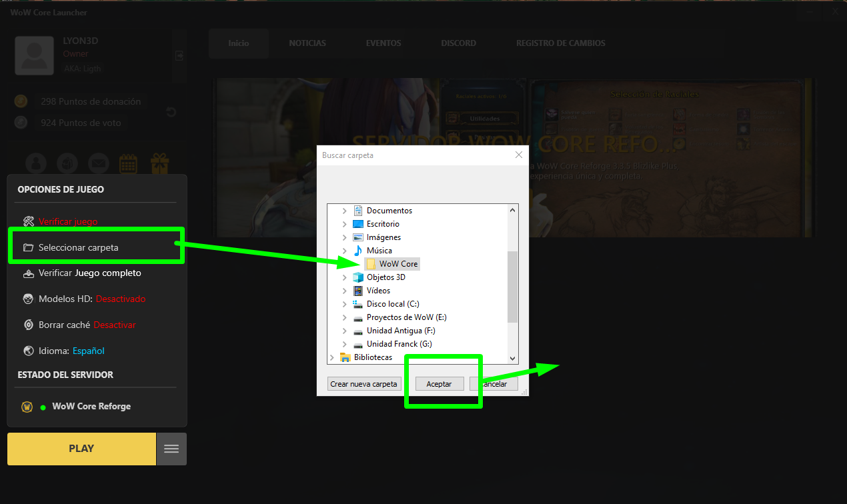This screenshot has width=847, height=504.
Task: Click the face icon beside Modelos HD
Action: [28, 299]
